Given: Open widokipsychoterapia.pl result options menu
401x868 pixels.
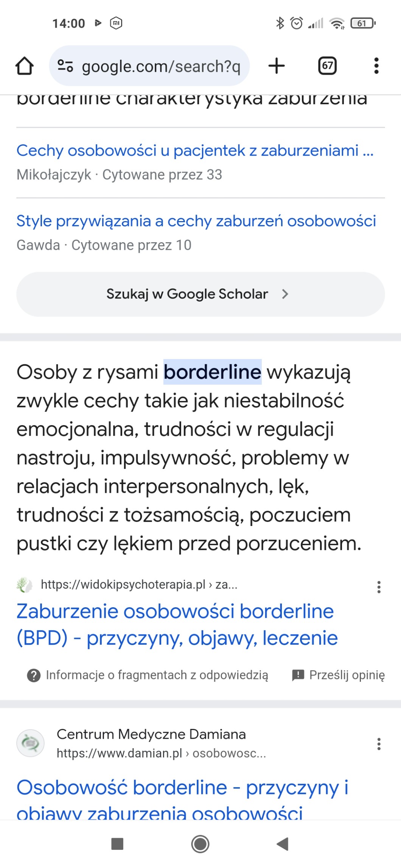Looking at the screenshot, I should click(379, 587).
